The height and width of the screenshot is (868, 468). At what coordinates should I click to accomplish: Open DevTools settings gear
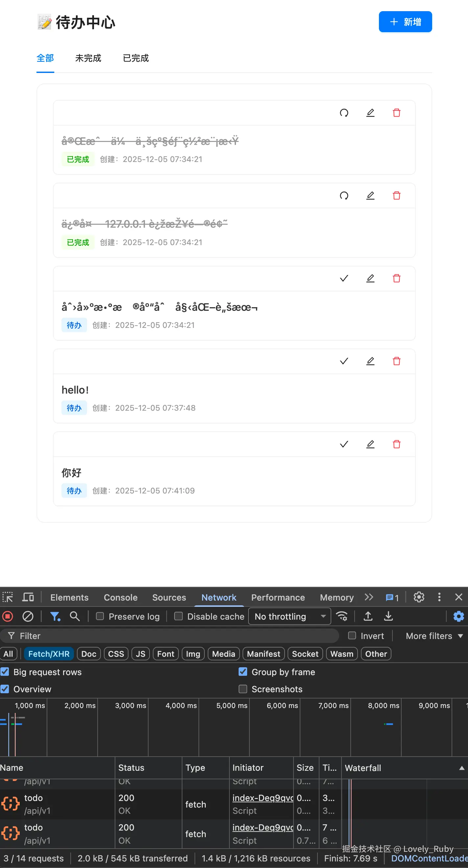tap(419, 597)
